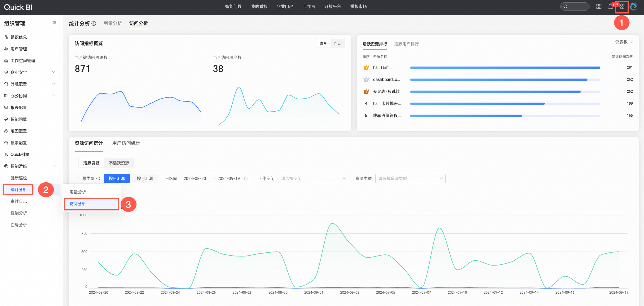Click the 用户管理 sidebar icon
The width and height of the screenshot is (644, 306).
pyautogui.click(x=6, y=49)
